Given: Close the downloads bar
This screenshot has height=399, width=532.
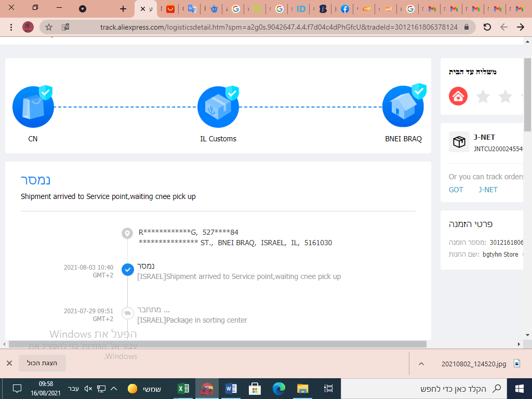Looking at the screenshot, I should pyautogui.click(x=9, y=363).
